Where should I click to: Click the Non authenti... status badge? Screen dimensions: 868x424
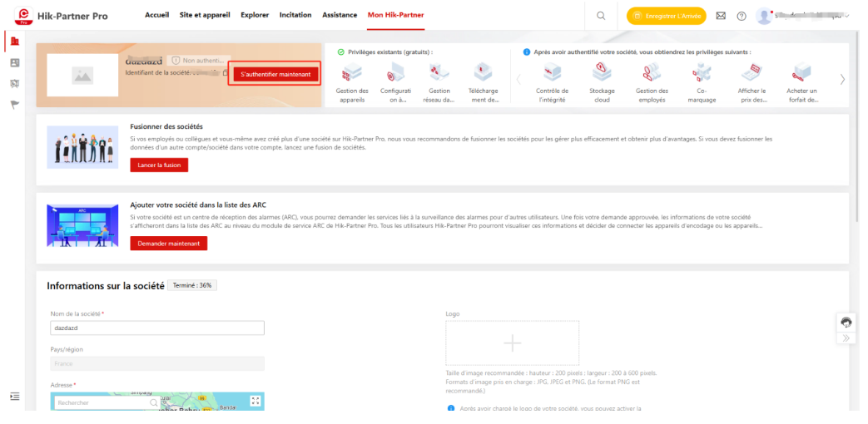coord(198,60)
